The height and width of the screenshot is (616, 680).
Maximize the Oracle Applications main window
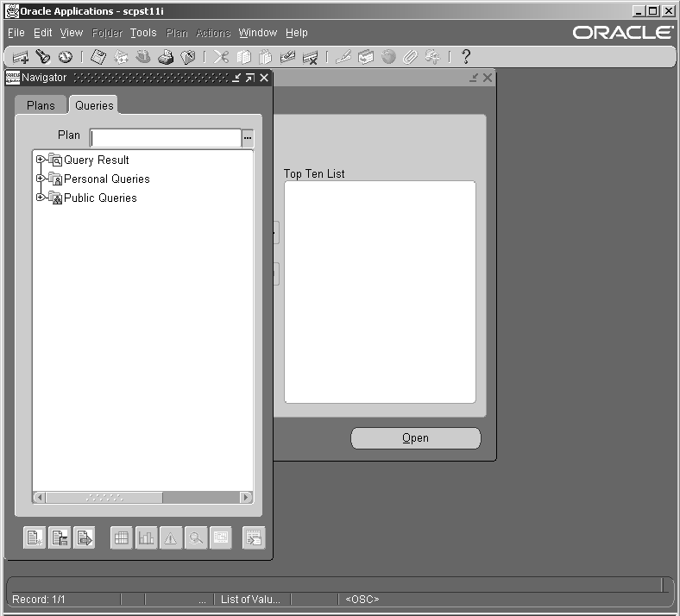652,11
